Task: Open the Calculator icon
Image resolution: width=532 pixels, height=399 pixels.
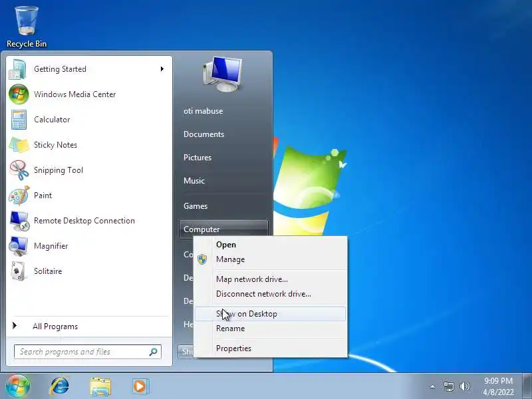Action: (x=19, y=120)
